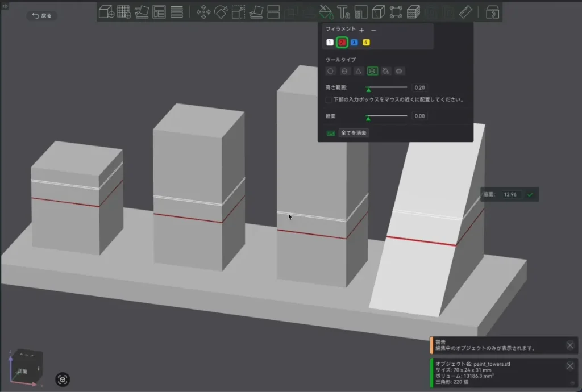This screenshot has height=392, width=582.
Task: Click the 高さ範囲 height range slider
Action: pyautogui.click(x=386, y=88)
